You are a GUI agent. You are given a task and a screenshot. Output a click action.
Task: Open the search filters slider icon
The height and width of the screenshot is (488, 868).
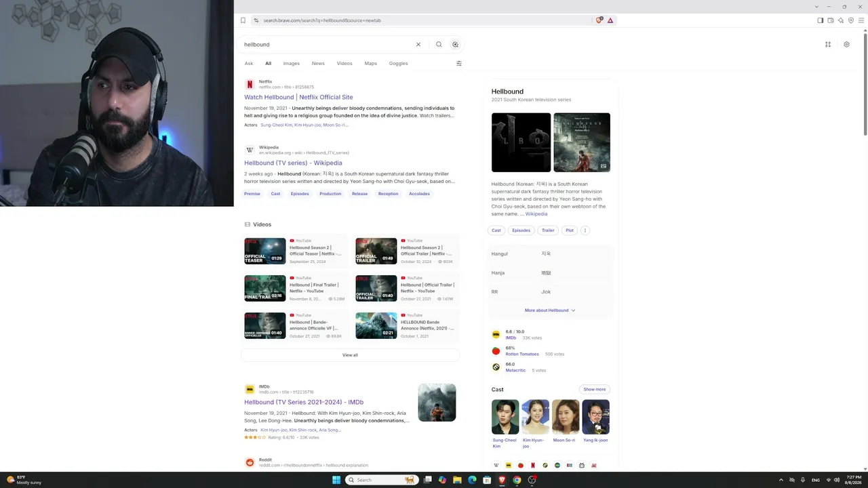click(459, 64)
